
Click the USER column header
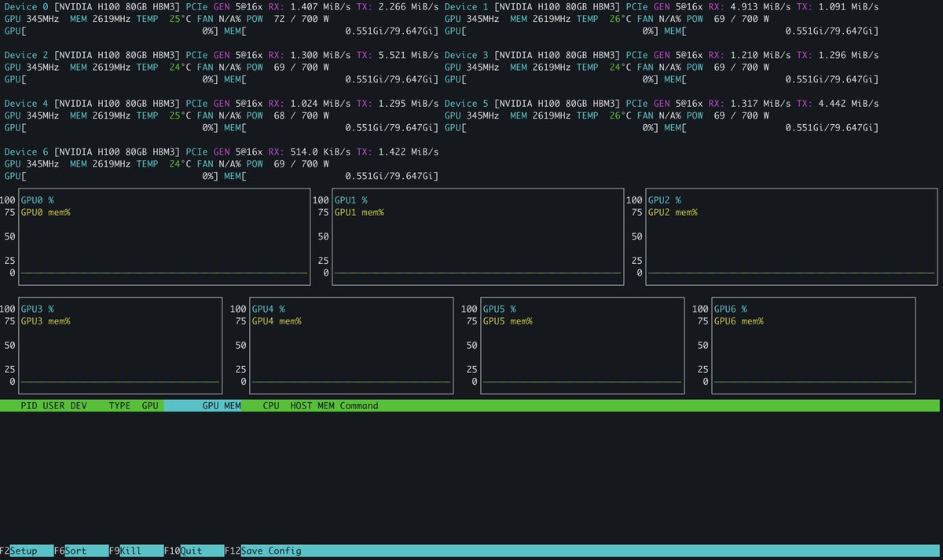click(53, 406)
